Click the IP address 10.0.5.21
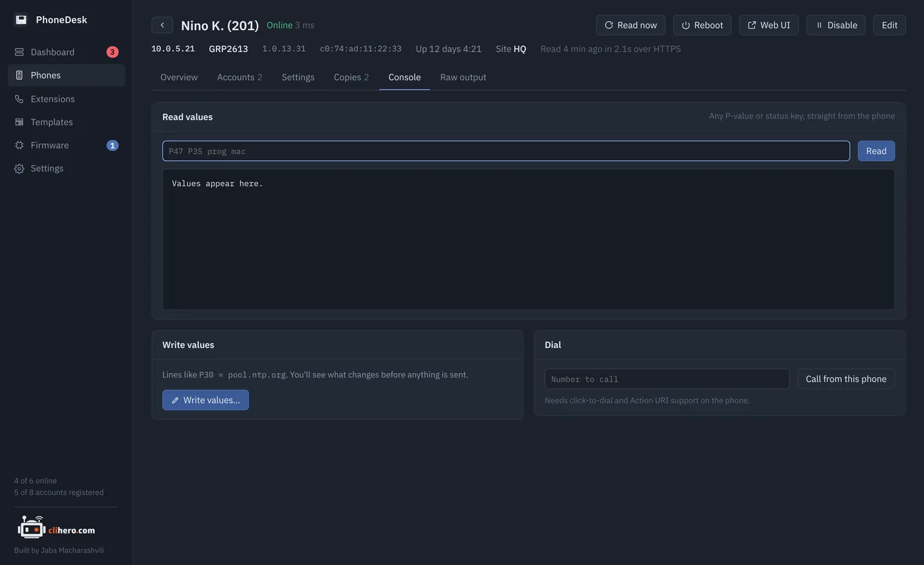 click(173, 49)
